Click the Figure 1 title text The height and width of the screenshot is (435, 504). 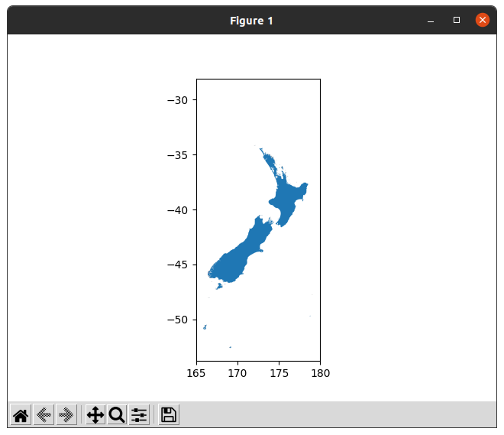[251, 21]
